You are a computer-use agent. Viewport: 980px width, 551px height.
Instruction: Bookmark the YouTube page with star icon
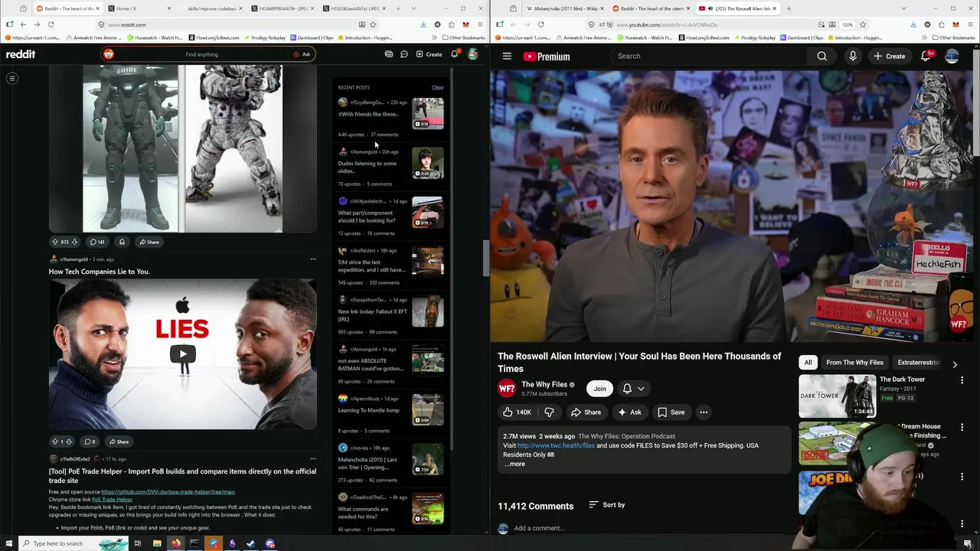pyautogui.click(x=863, y=24)
